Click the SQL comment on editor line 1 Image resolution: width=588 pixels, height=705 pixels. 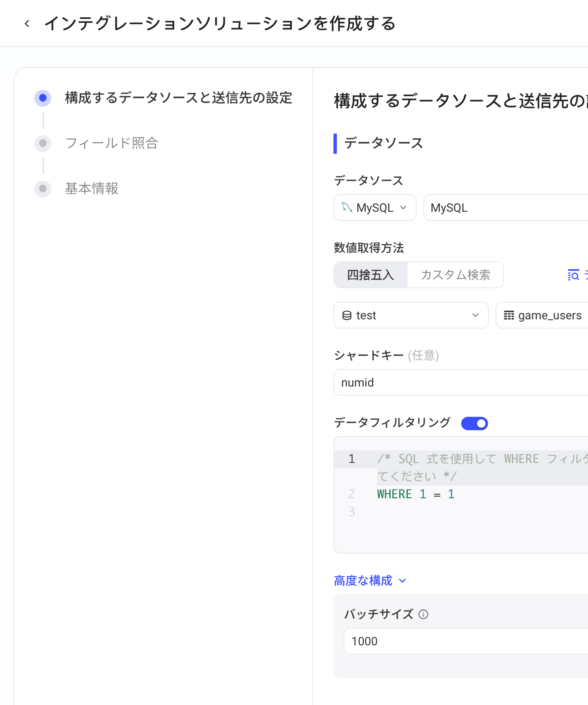(482, 467)
